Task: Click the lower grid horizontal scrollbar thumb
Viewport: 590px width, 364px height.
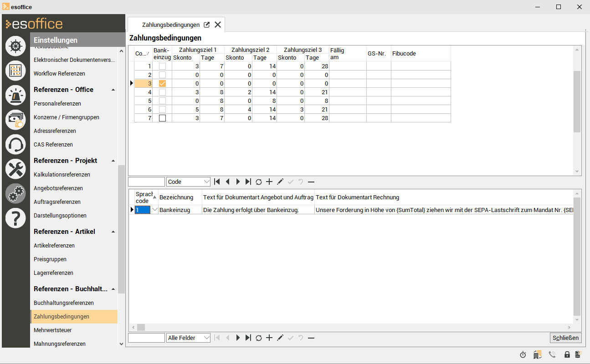Action: click(x=141, y=327)
